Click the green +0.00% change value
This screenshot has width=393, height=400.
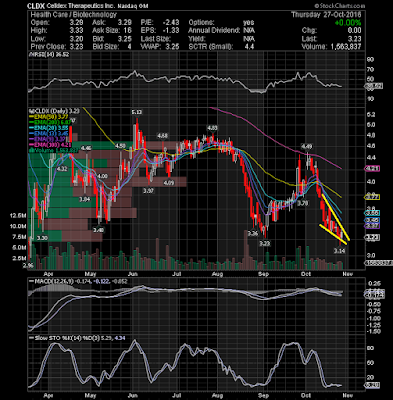348,23
